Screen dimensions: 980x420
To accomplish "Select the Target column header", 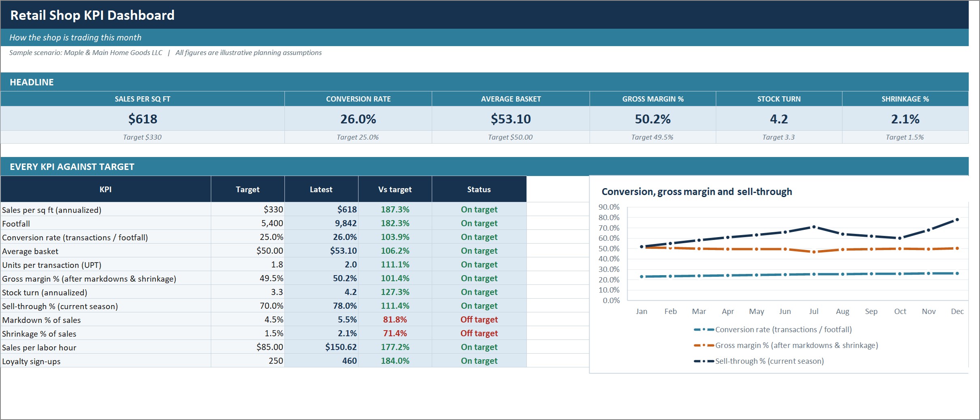I will click(x=248, y=189).
